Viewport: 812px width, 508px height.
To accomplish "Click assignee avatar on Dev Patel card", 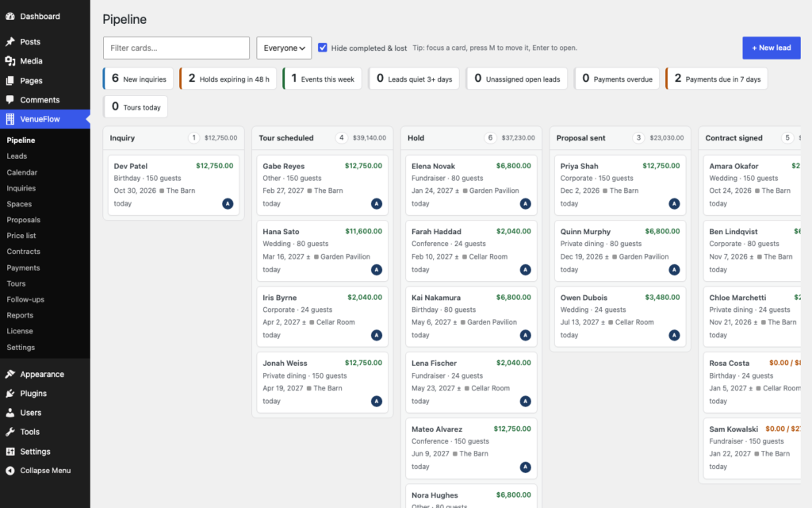I will tap(228, 204).
